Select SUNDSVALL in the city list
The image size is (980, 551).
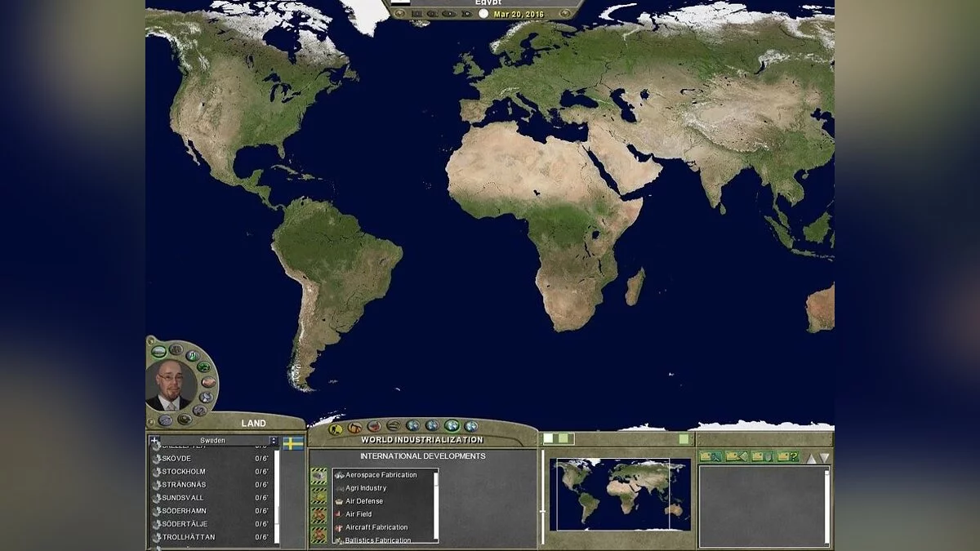211,498
